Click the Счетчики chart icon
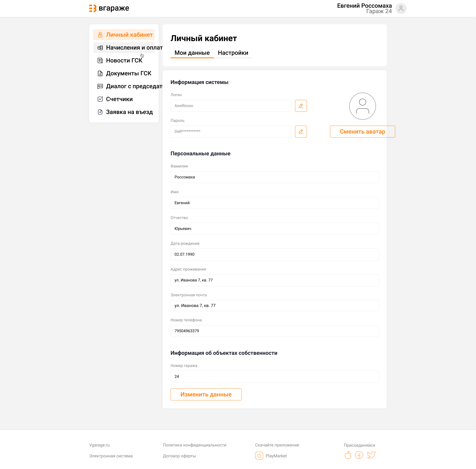This screenshot has width=476, height=469. pos(100,99)
